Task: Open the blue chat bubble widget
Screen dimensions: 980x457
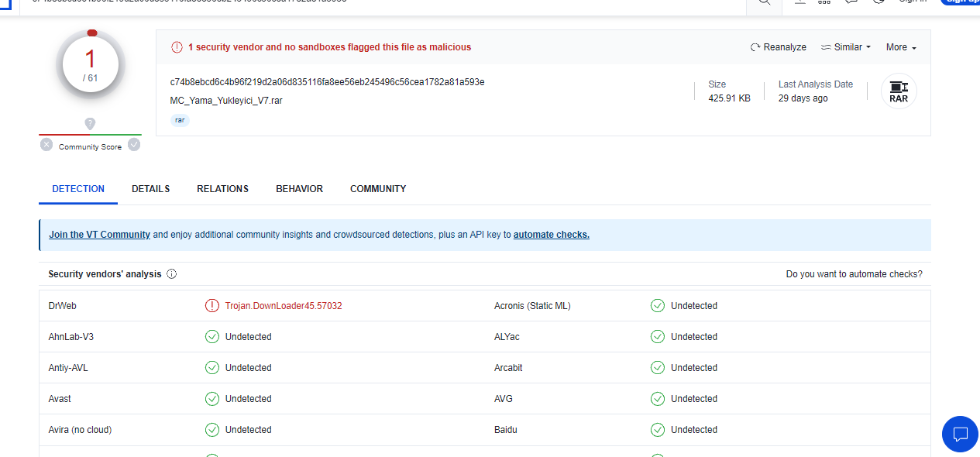Action: [x=960, y=434]
